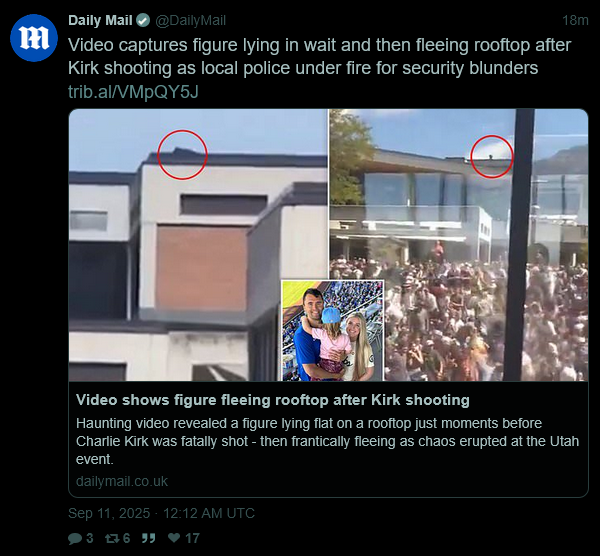Viewport: 600px width, 556px height.
Task: Open the trib.al/VMpQY5J link
Action: 133,92
